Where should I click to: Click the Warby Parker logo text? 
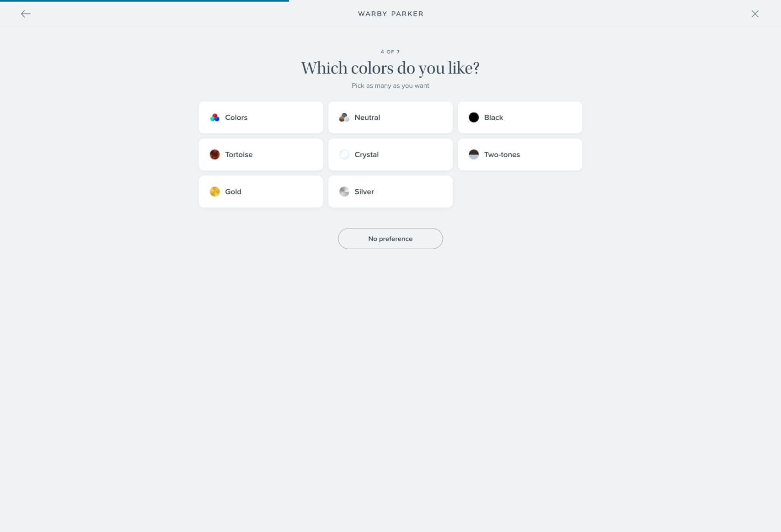[390, 14]
